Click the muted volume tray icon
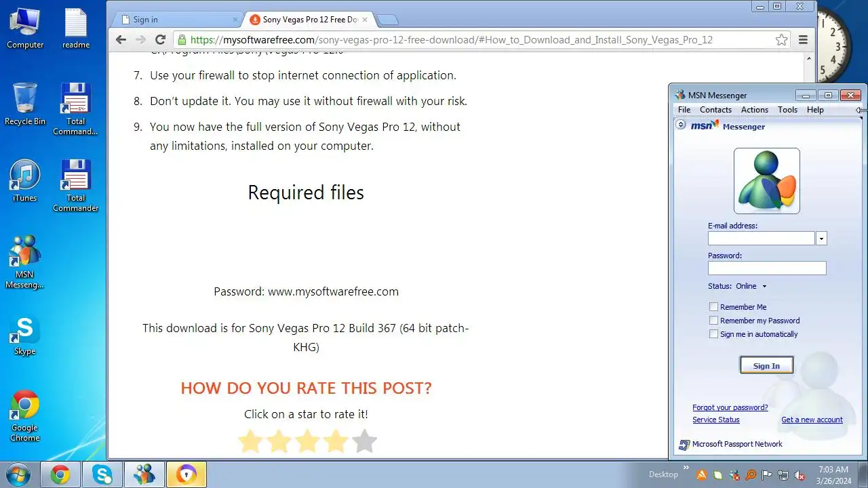Viewport: 868px width, 488px height. [x=800, y=475]
